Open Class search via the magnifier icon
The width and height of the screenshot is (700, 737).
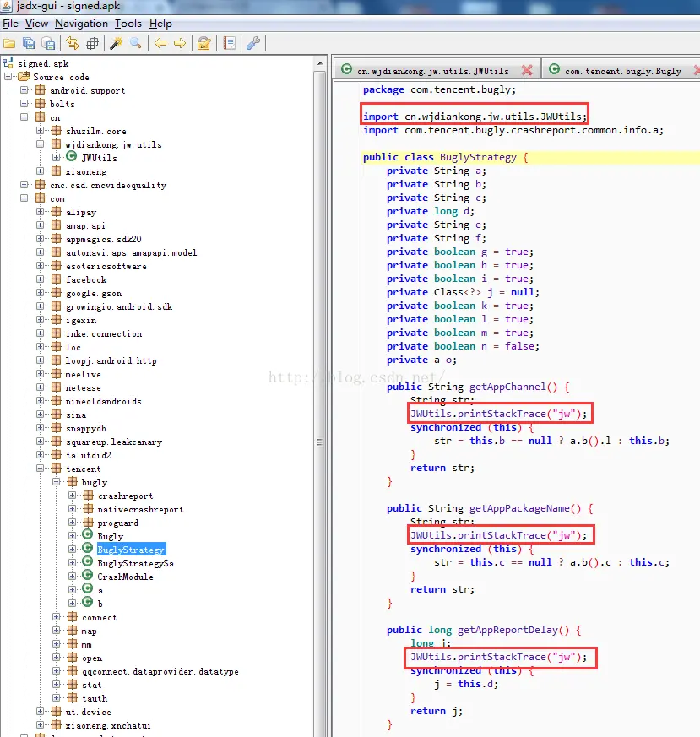(136, 44)
